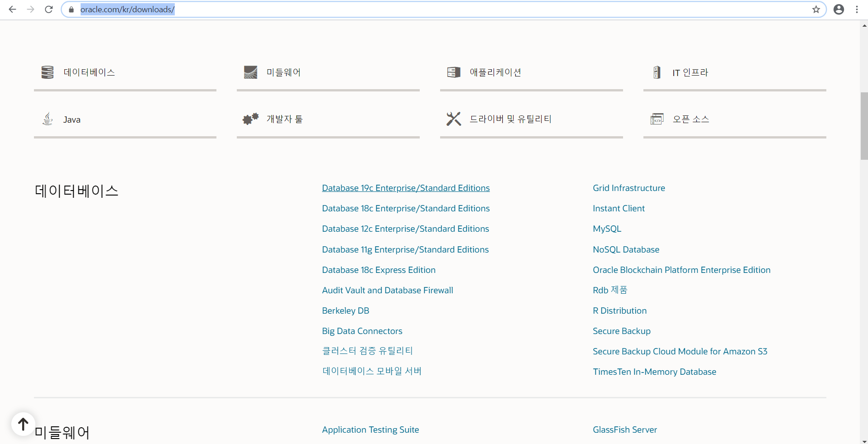The image size is (868, 444).
Task: Open the Chrome profile avatar
Action: tap(839, 10)
